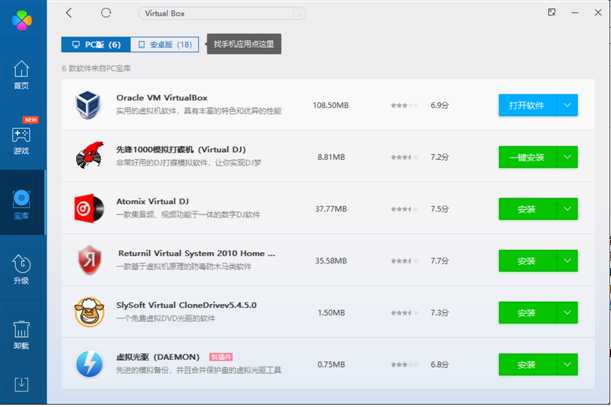Click the back arrow button

click(69, 13)
